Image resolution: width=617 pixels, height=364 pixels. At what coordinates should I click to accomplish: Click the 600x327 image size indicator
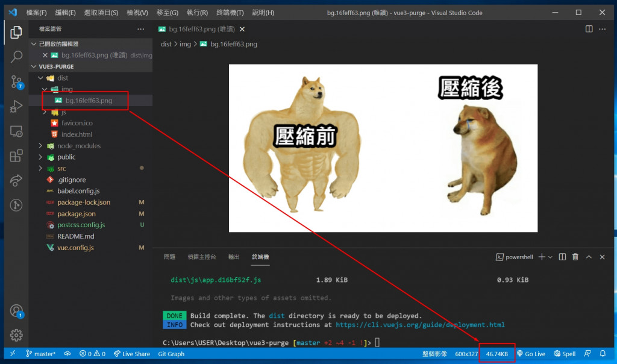pos(466,354)
